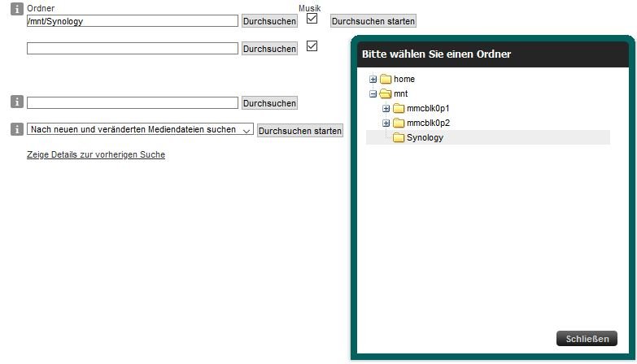
Task: Expand the home folder tree node
Action: pyautogui.click(x=373, y=80)
